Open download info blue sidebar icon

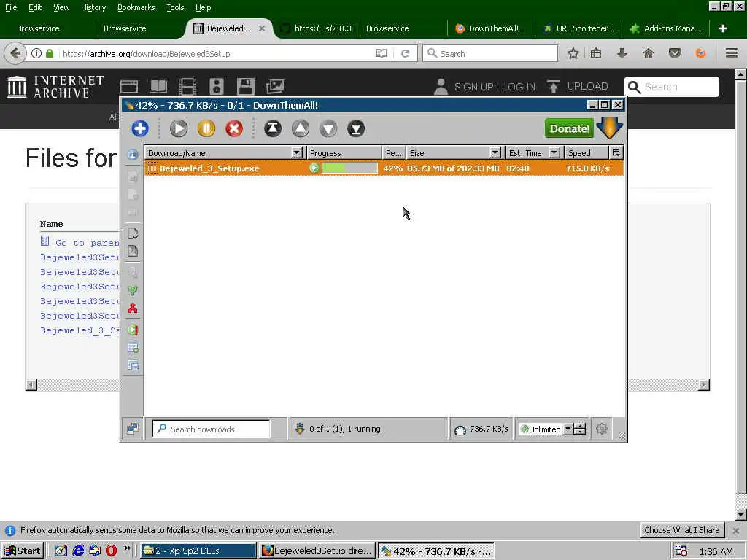tap(133, 155)
